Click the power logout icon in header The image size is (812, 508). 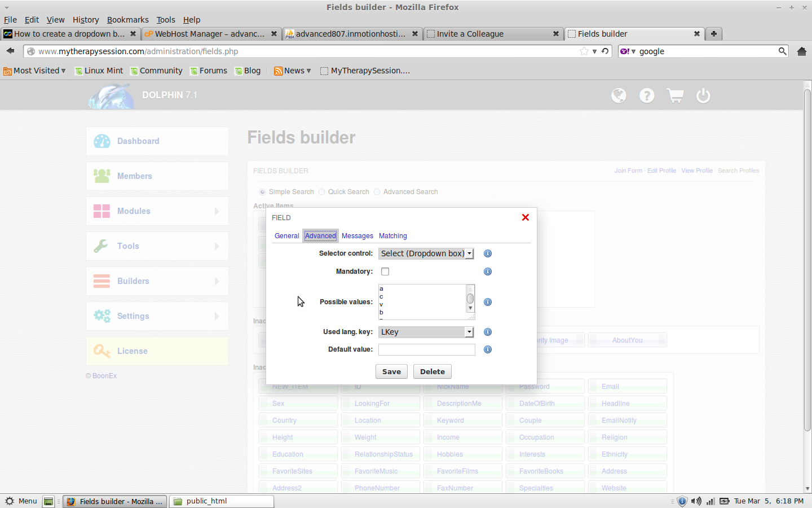(x=703, y=95)
